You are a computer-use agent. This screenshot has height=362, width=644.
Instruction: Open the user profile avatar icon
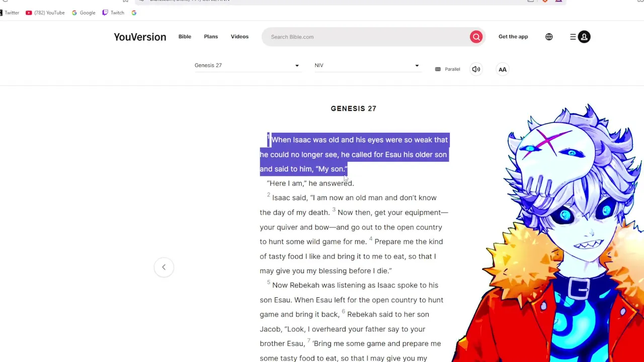[x=584, y=37]
